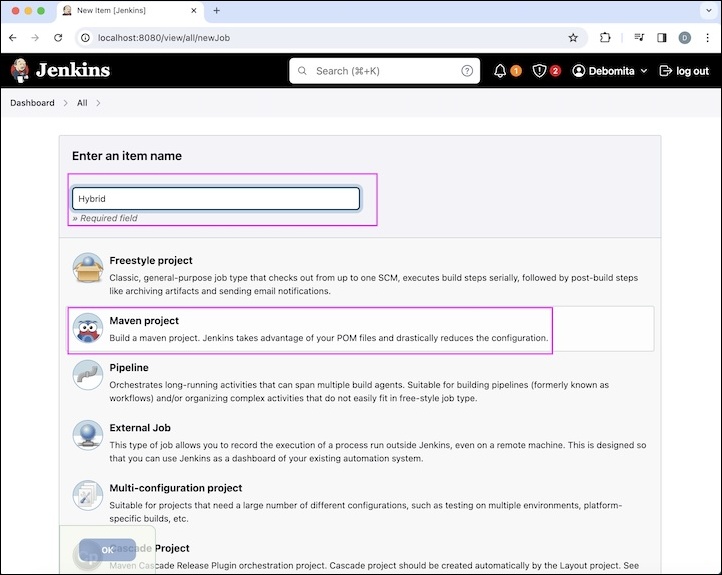Click the red security warning count badge
Viewport: 722px width, 575px height.
[x=555, y=71]
